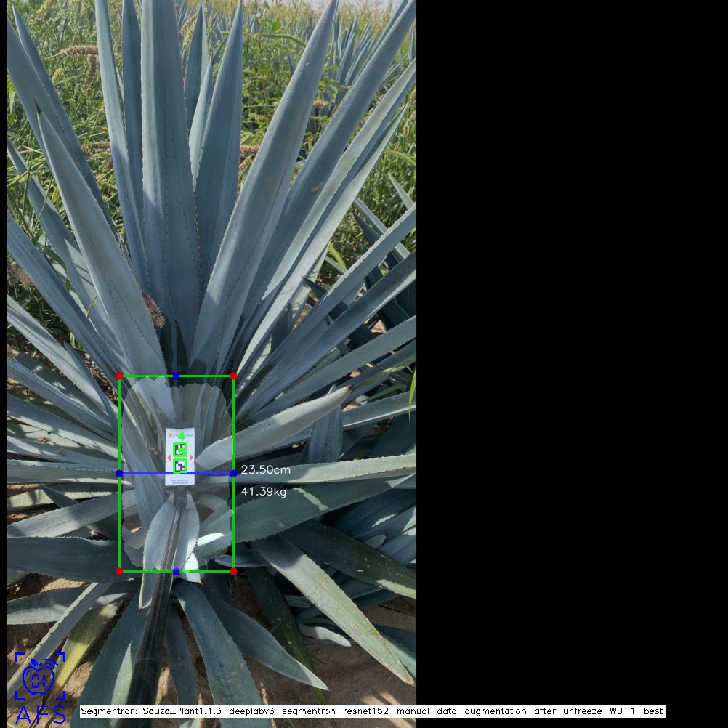Click the left endpoint of the blue width line
Viewport: 728px width, 728px height.
[119, 473]
